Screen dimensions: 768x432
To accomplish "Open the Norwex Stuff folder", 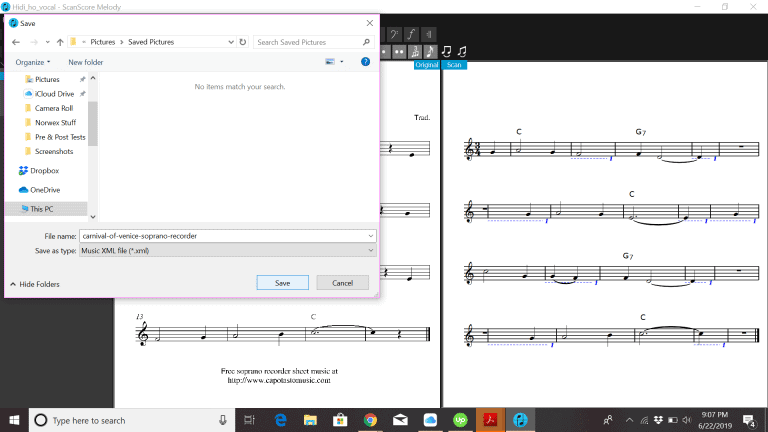I will tap(55, 122).
